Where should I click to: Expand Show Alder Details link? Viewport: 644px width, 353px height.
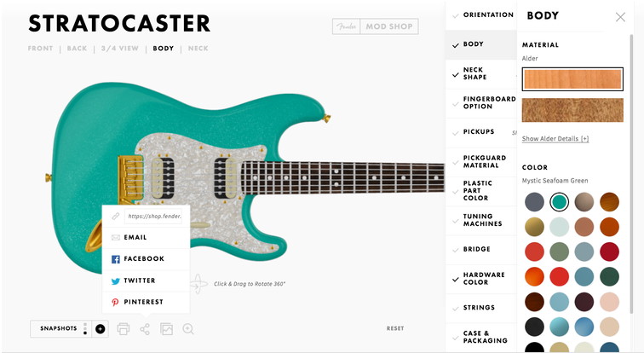click(x=555, y=139)
